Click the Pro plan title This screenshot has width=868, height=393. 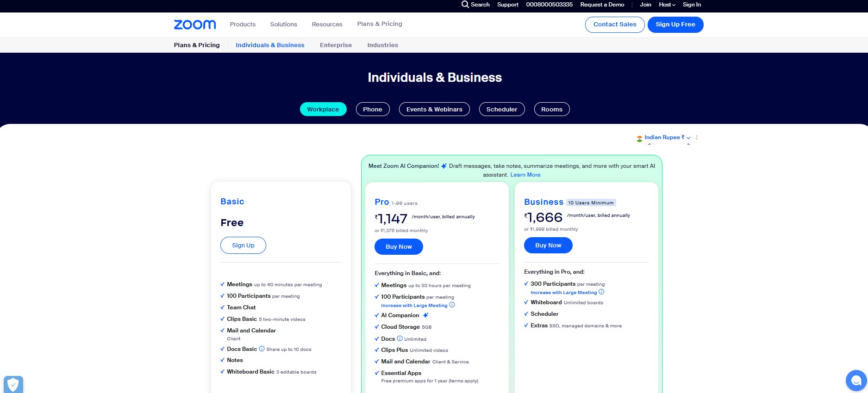click(x=382, y=202)
